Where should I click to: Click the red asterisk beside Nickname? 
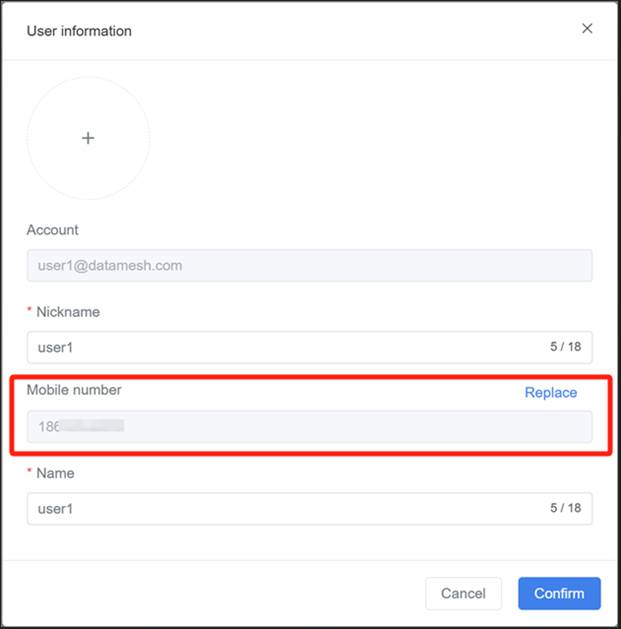pyautogui.click(x=30, y=312)
